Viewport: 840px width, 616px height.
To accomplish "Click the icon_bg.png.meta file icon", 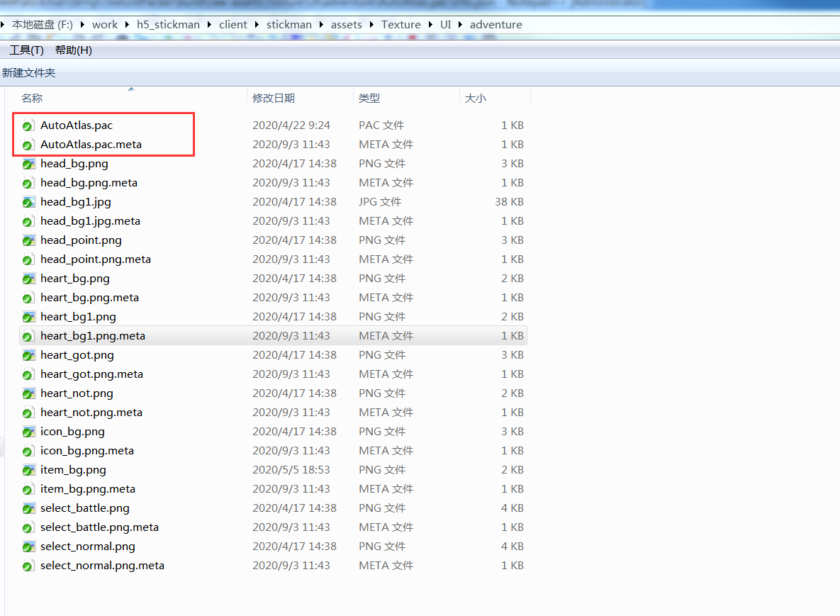I will 28,452.
